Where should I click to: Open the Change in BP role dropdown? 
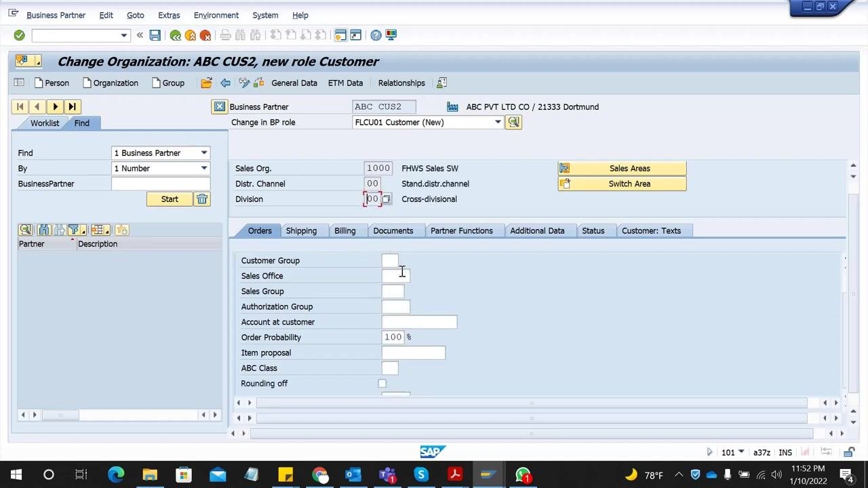[x=498, y=122]
